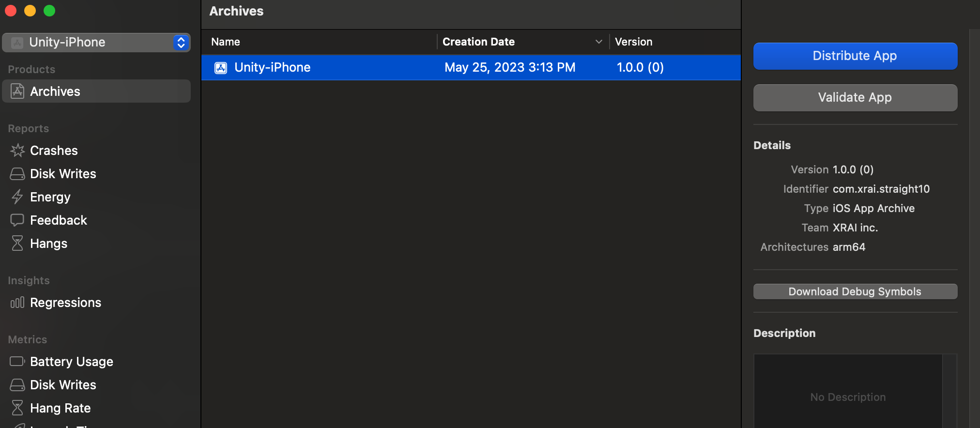The width and height of the screenshot is (980, 428).
Task: Open the Hangs report
Action: pyautogui.click(x=48, y=244)
